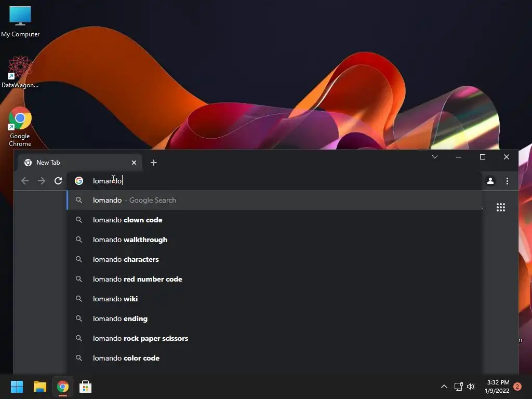Select the My Computer desktop icon

tap(20, 22)
